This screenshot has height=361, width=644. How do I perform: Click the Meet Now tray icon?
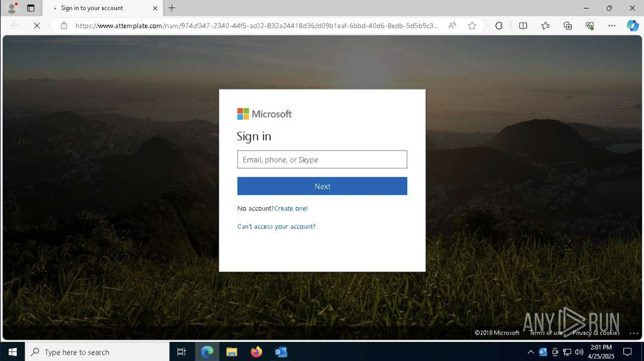point(555,352)
